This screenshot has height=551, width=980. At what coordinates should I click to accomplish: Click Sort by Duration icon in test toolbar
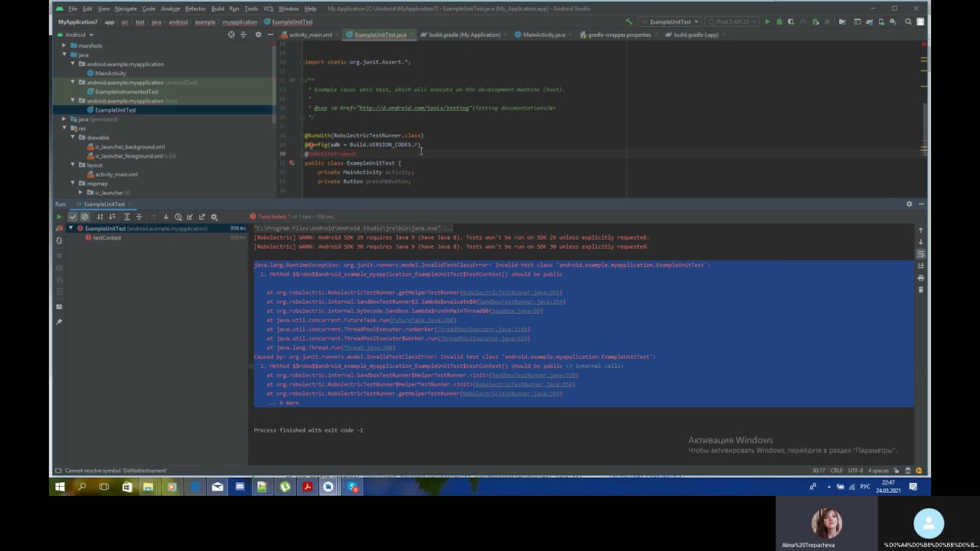point(112,217)
